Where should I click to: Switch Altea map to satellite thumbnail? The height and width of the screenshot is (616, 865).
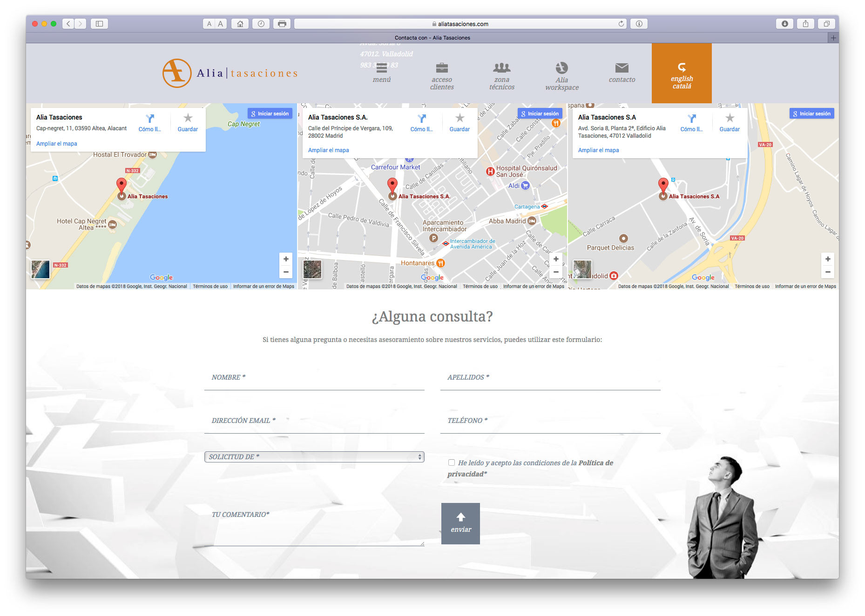pyautogui.click(x=41, y=269)
